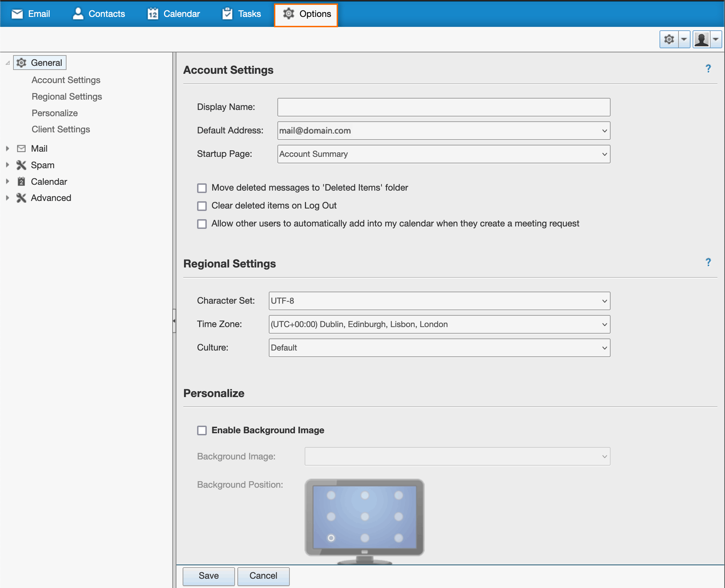Select middle-right background position
The image size is (725, 588).
pyautogui.click(x=399, y=517)
